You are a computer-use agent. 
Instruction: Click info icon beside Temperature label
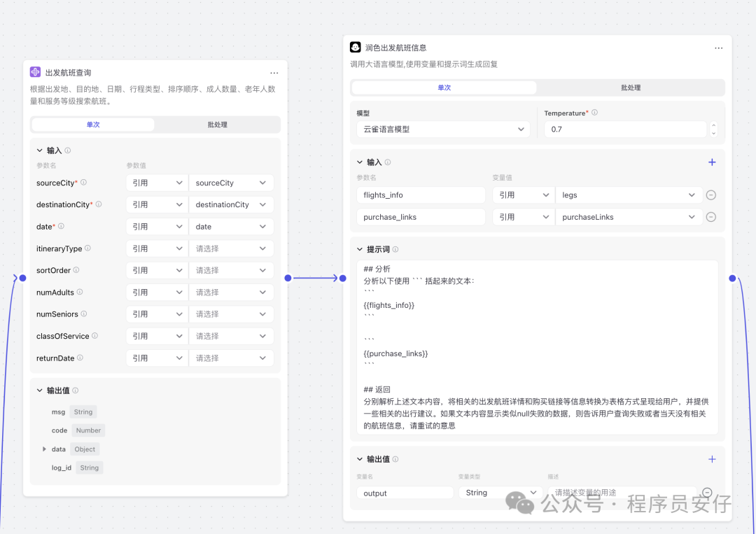pyautogui.click(x=594, y=113)
